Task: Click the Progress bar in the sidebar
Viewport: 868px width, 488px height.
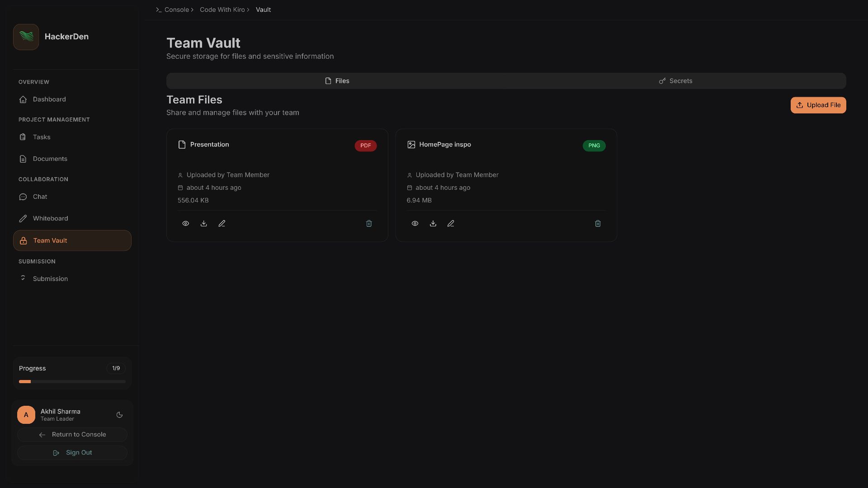Action: (72, 381)
